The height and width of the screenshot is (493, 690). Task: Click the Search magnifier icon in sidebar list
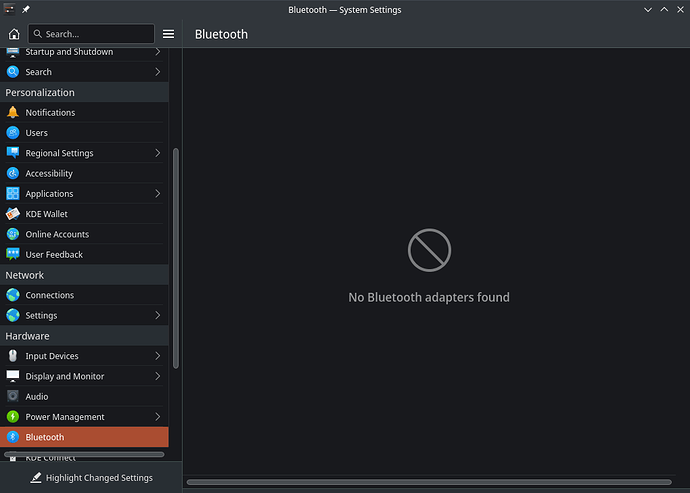[13, 72]
